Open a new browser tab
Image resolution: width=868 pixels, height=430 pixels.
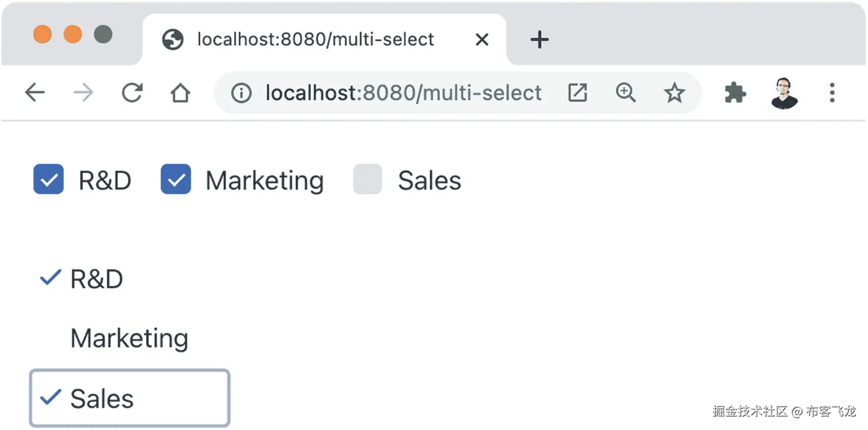pyautogui.click(x=539, y=39)
